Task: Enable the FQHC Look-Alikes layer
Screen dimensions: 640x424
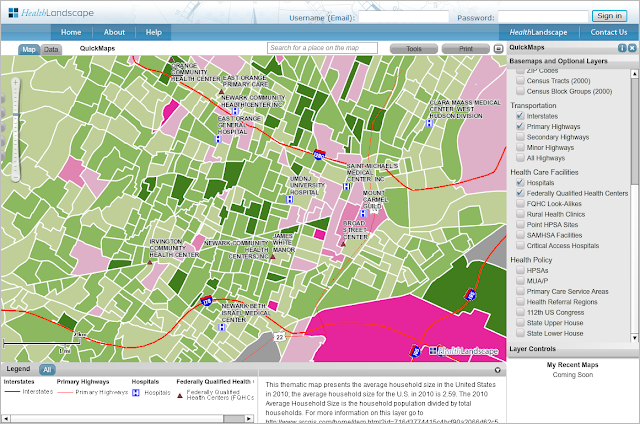Action: pyautogui.click(x=520, y=203)
